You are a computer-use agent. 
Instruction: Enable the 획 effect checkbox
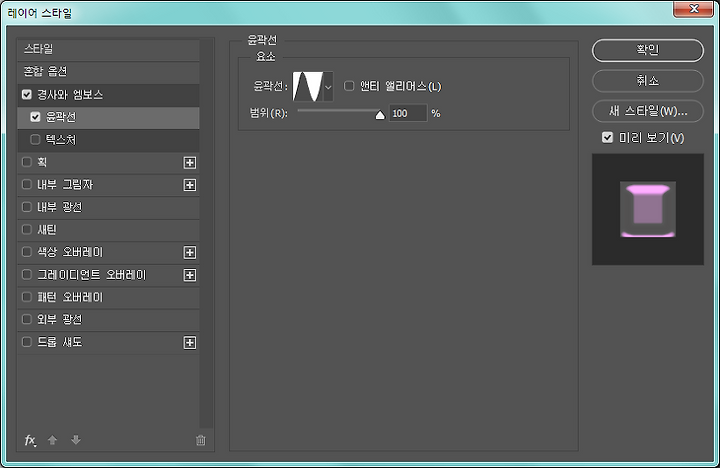click(27, 162)
